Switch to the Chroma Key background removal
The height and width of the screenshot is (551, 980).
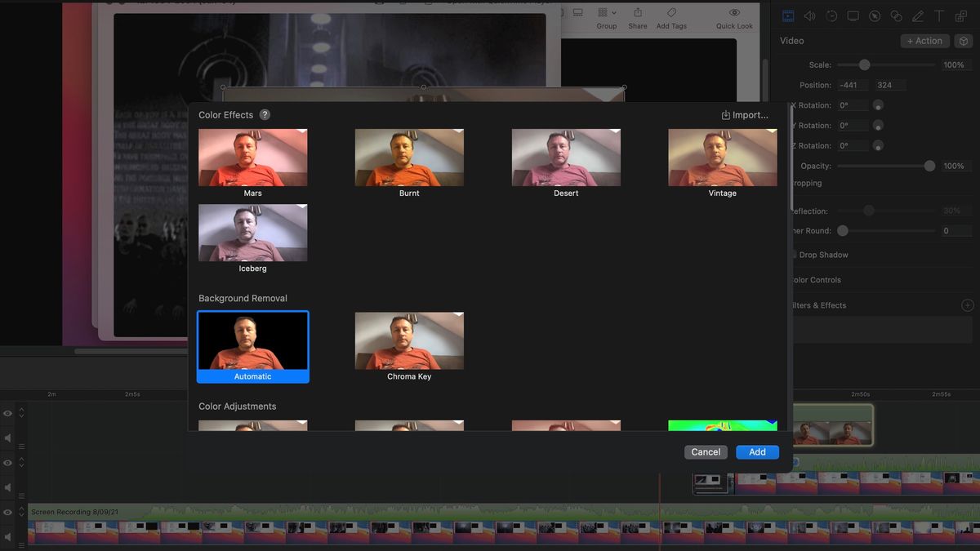409,340
